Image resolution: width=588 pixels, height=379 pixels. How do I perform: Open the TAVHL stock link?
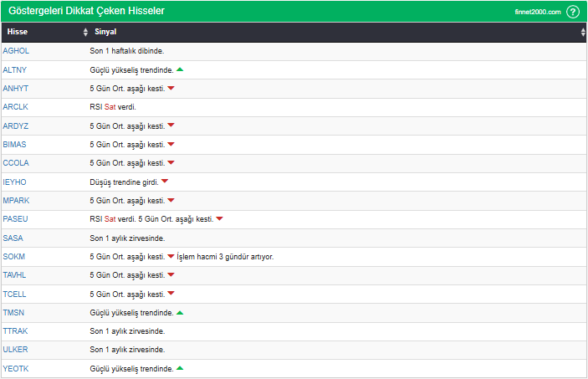click(x=14, y=274)
